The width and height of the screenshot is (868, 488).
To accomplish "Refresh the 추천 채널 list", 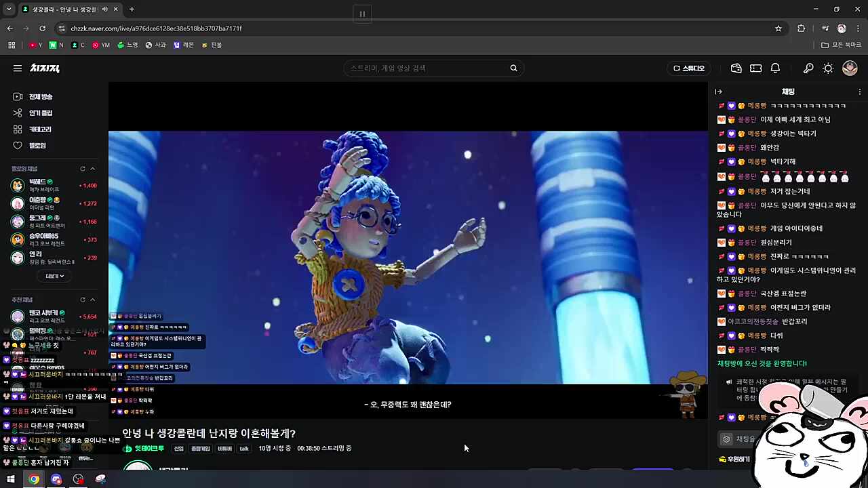I will point(83,300).
